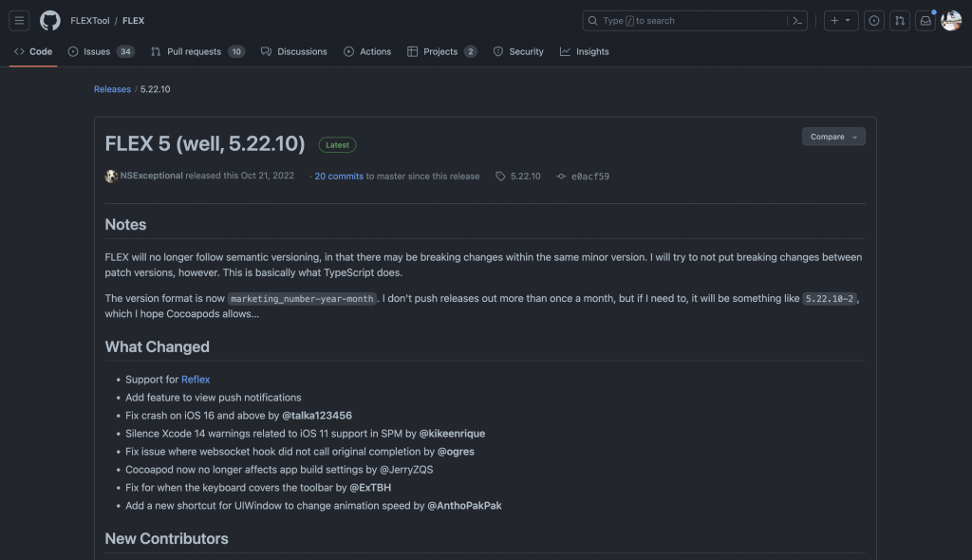
Task: Switch to the Code tab
Action: pyautogui.click(x=33, y=51)
